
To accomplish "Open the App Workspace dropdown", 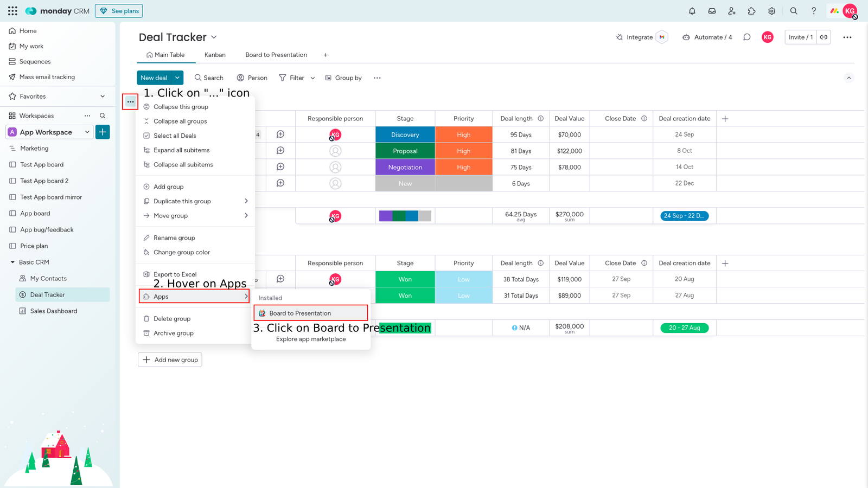I will (x=87, y=132).
